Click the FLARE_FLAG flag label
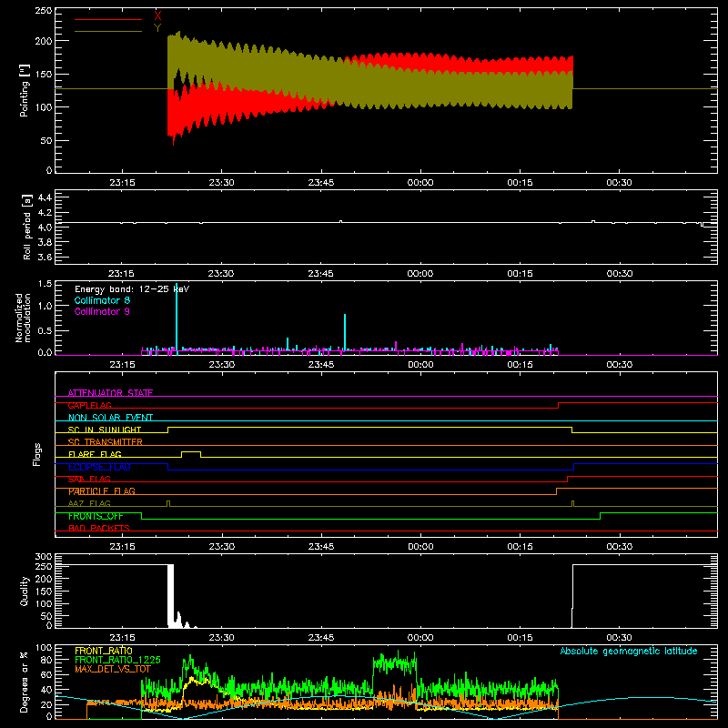This screenshot has height=728, width=728. click(x=95, y=454)
